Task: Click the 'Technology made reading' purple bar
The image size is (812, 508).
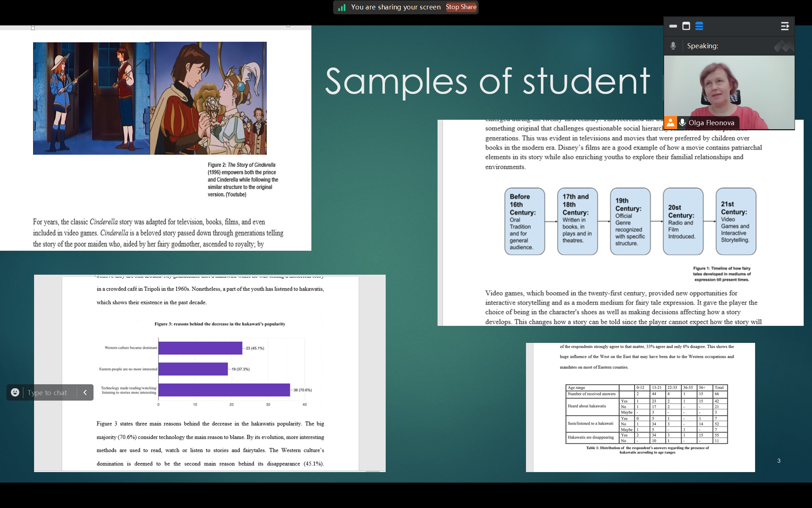Action: (224, 390)
